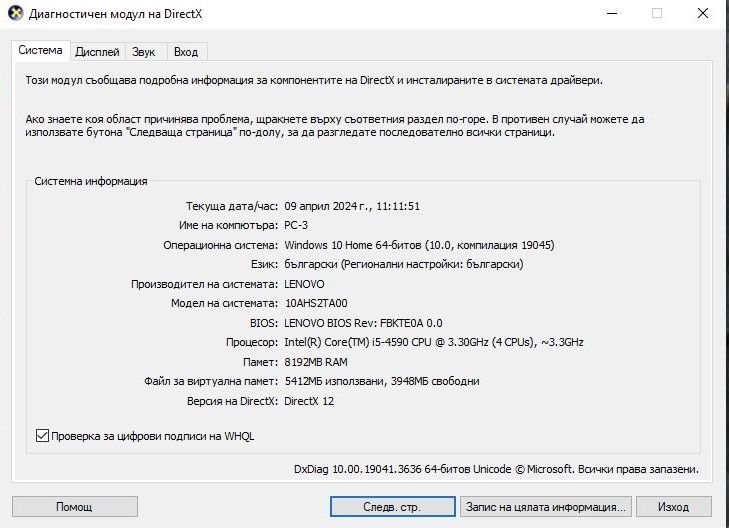Screen dimensions: 729x528
Task: Click the processor value Intel Core i5-4590
Action: (x=433, y=342)
